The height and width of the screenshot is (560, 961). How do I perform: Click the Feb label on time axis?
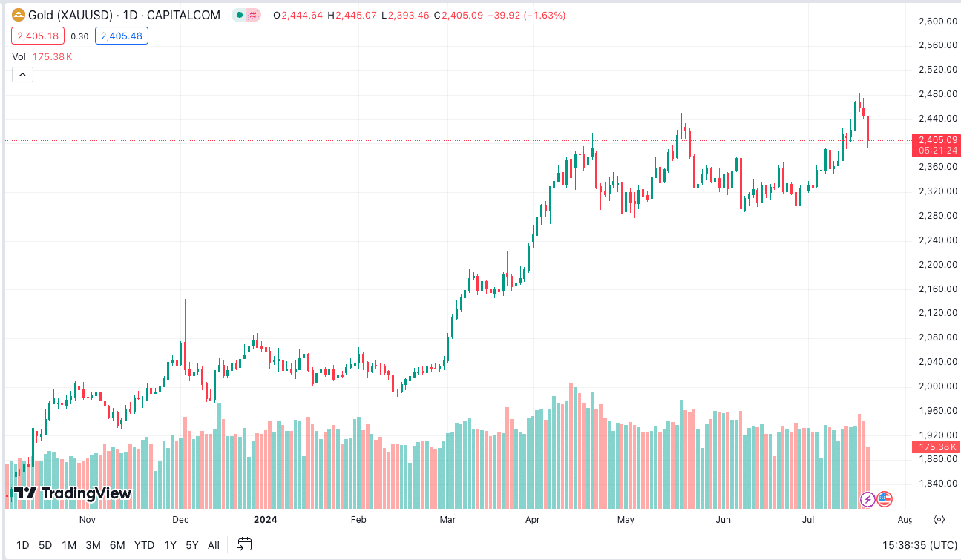tap(358, 520)
